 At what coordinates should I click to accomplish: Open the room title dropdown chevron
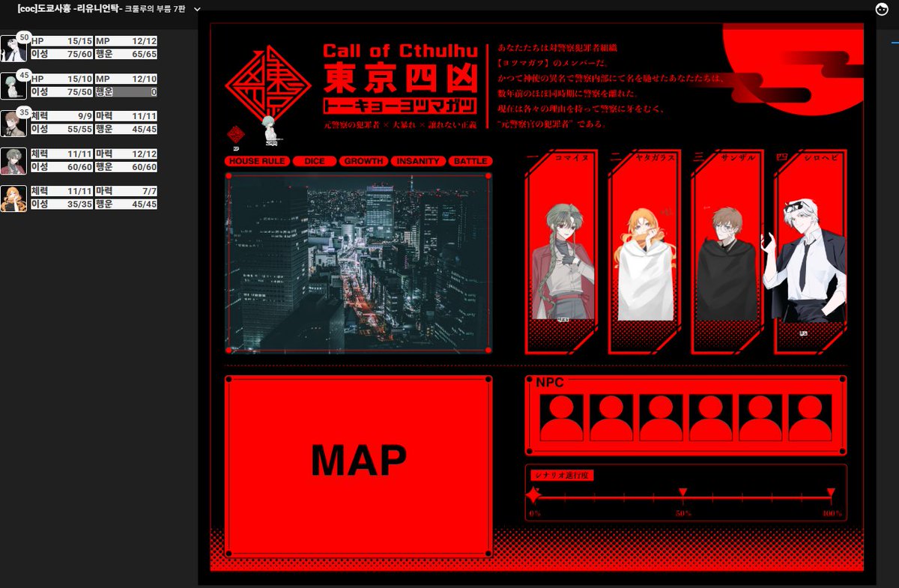click(x=197, y=9)
